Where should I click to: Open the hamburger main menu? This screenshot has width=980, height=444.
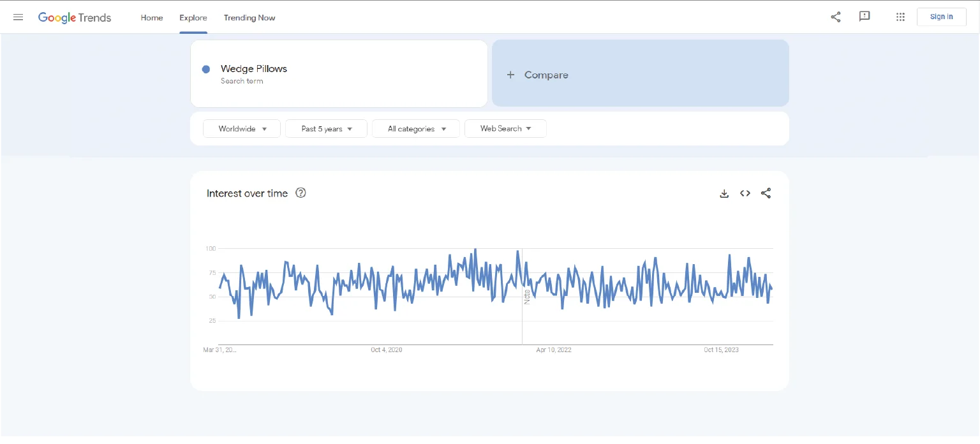pyautogui.click(x=18, y=17)
